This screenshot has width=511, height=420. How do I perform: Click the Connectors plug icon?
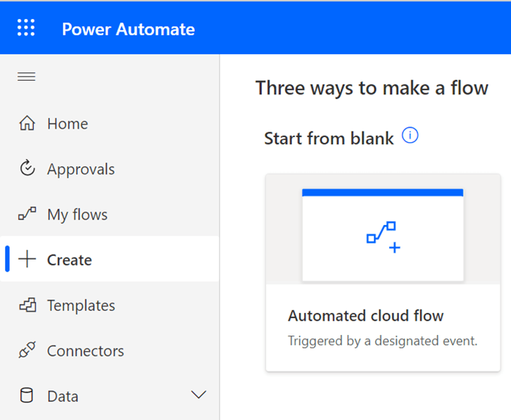[27, 350]
